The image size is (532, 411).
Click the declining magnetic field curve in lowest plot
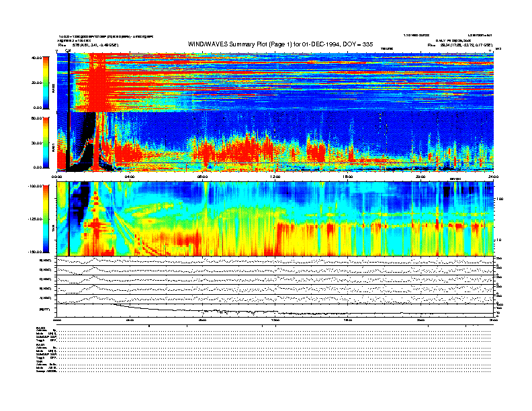tap(275, 310)
